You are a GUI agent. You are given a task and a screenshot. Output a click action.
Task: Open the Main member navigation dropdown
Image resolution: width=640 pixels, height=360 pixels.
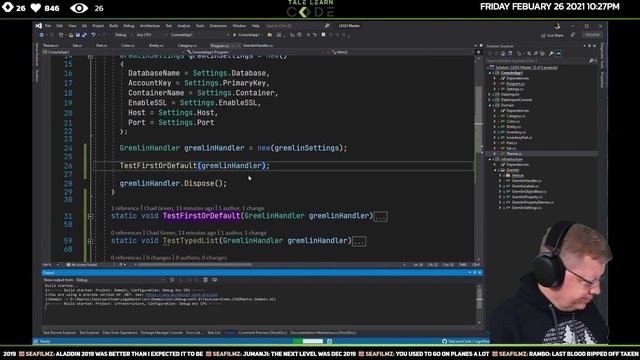pyautogui.click(x=402, y=52)
